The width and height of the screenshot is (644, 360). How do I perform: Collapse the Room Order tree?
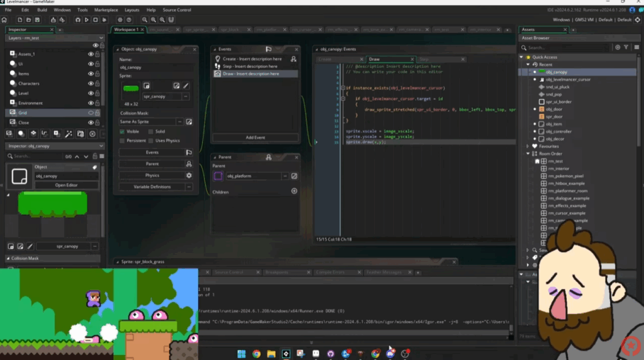(x=528, y=154)
